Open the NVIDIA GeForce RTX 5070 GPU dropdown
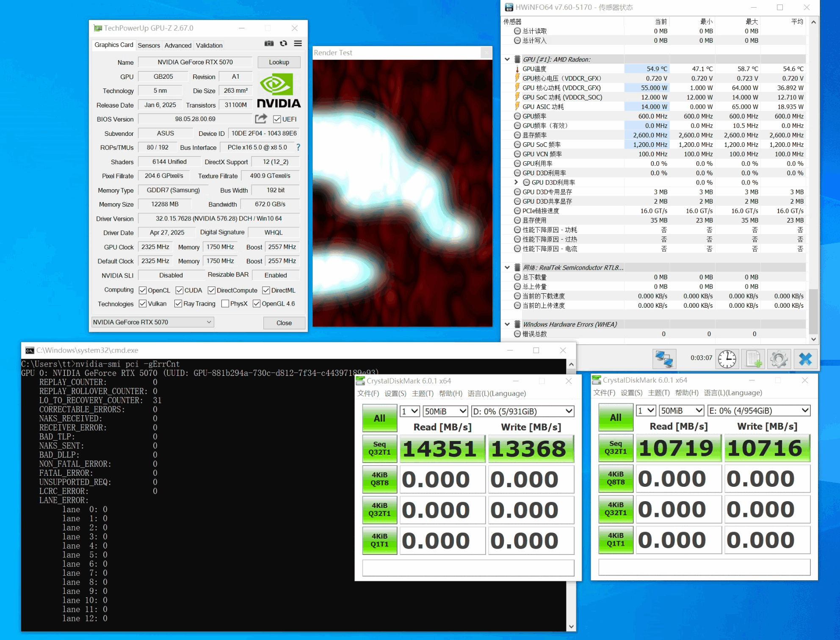 [153, 322]
